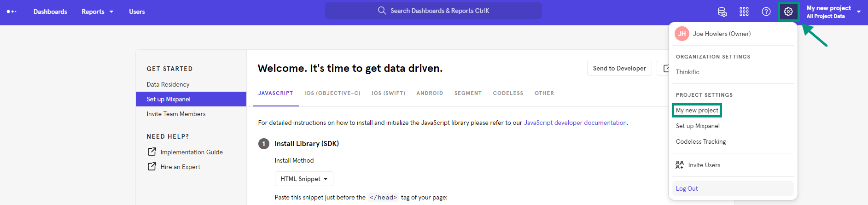Open the applications grid icon
Viewport: 868px width, 205px height.
744,12
